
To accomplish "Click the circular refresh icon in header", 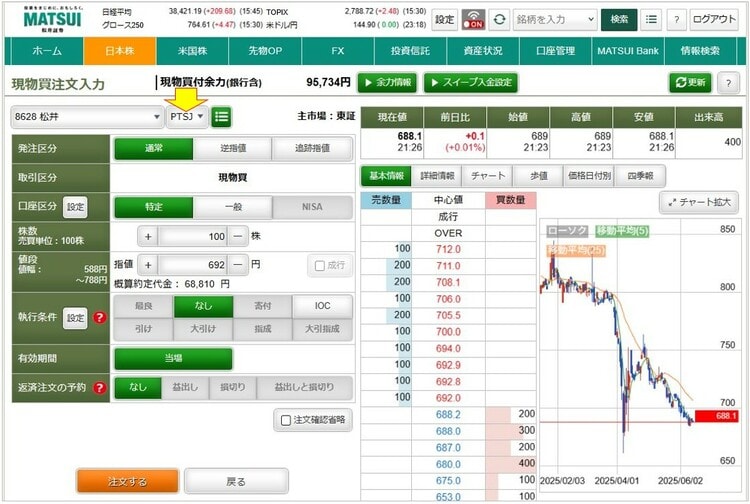I will click(x=499, y=20).
